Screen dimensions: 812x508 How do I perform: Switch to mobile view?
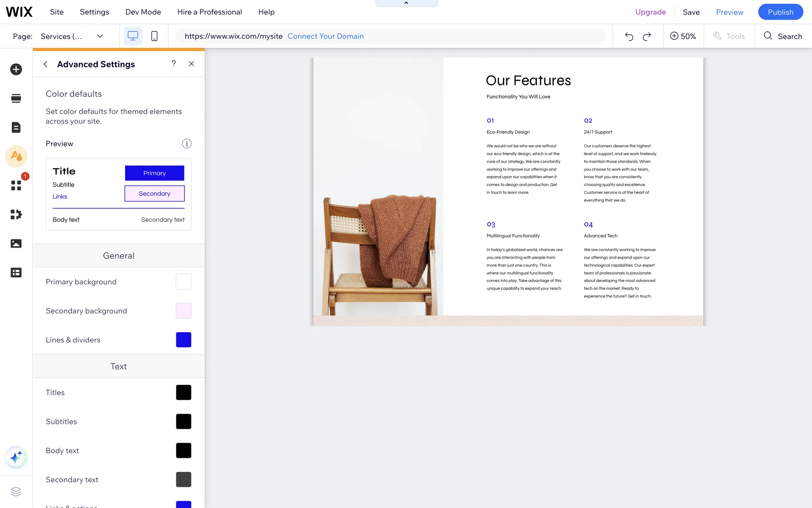click(x=154, y=36)
